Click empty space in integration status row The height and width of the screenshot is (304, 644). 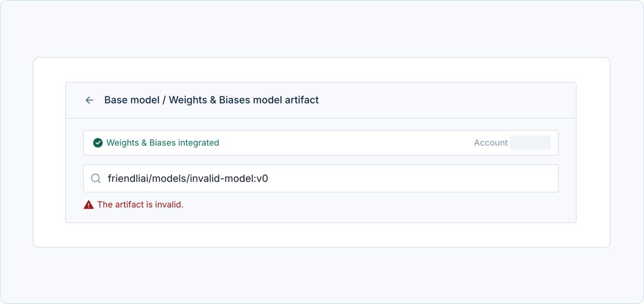click(x=342, y=143)
